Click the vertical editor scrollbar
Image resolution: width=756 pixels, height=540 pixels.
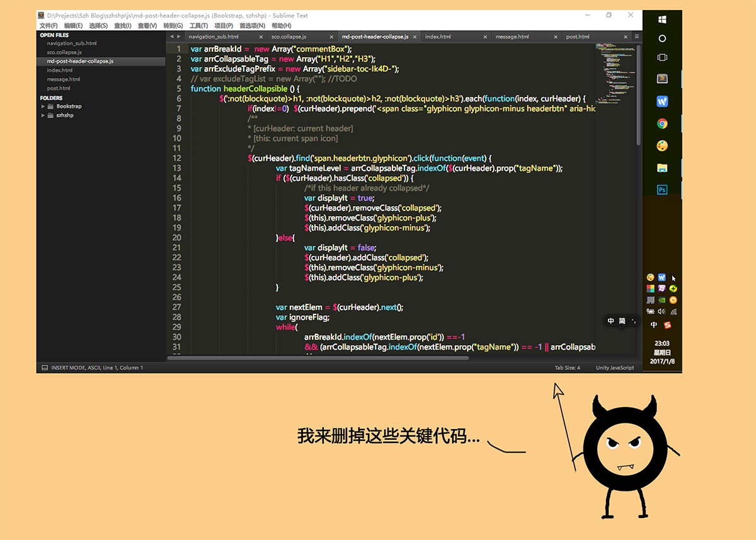click(639, 95)
